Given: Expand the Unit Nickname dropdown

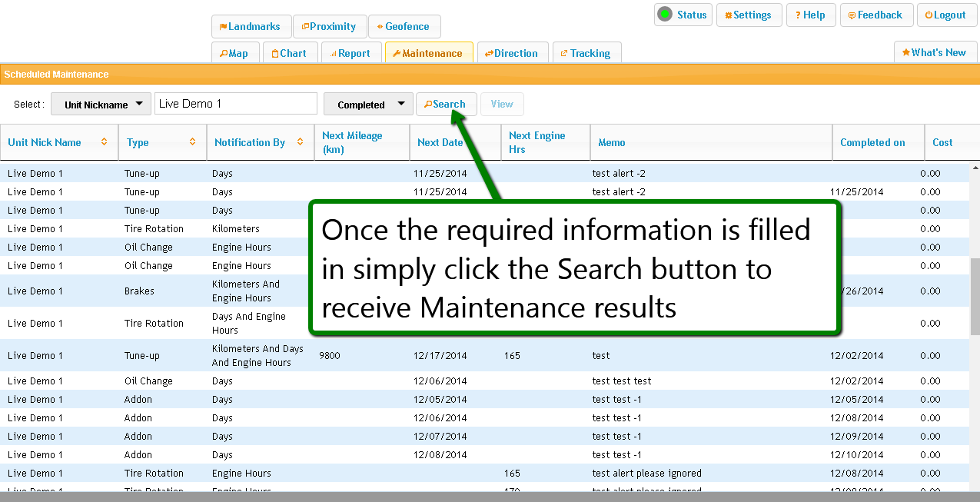Looking at the screenshot, I should [x=101, y=105].
